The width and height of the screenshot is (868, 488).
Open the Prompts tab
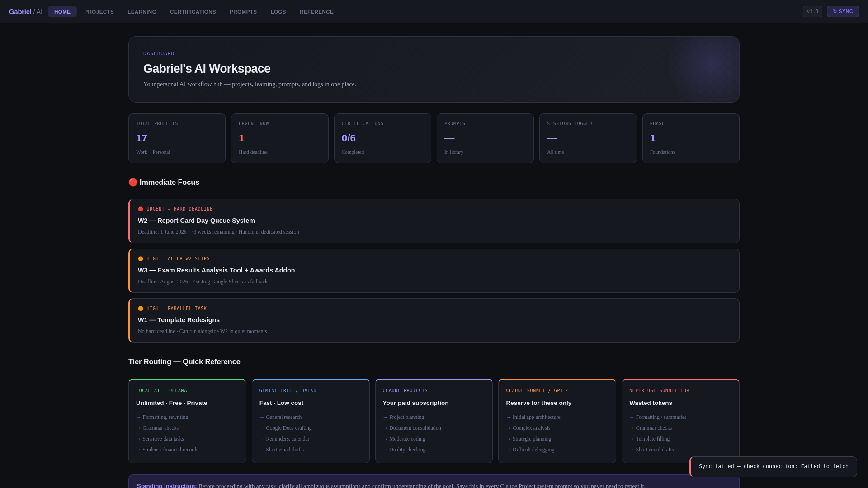point(243,12)
